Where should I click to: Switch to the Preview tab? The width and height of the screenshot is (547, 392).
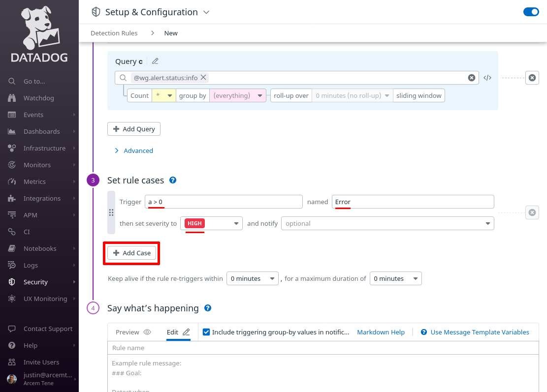pyautogui.click(x=133, y=332)
